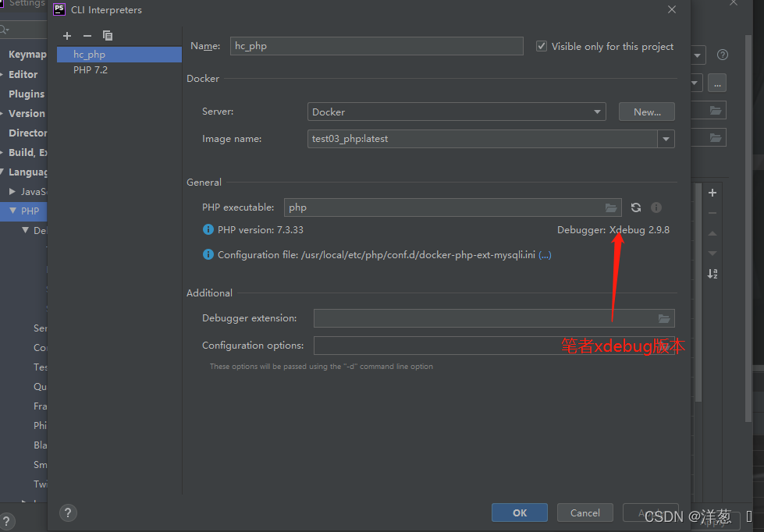Image resolution: width=764 pixels, height=532 pixels.
Task: Expand JavaScript node arrow in Settings tree
Action: pos(12,191)
